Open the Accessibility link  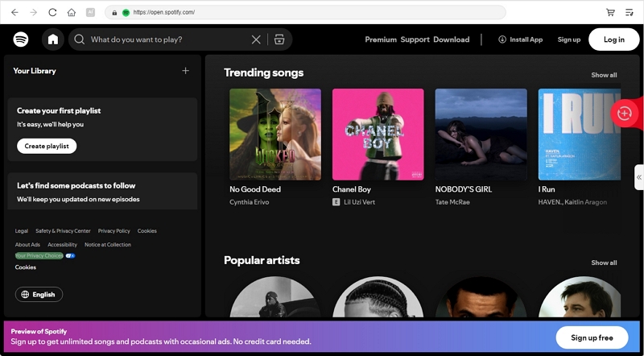click(x=63, y=245)
